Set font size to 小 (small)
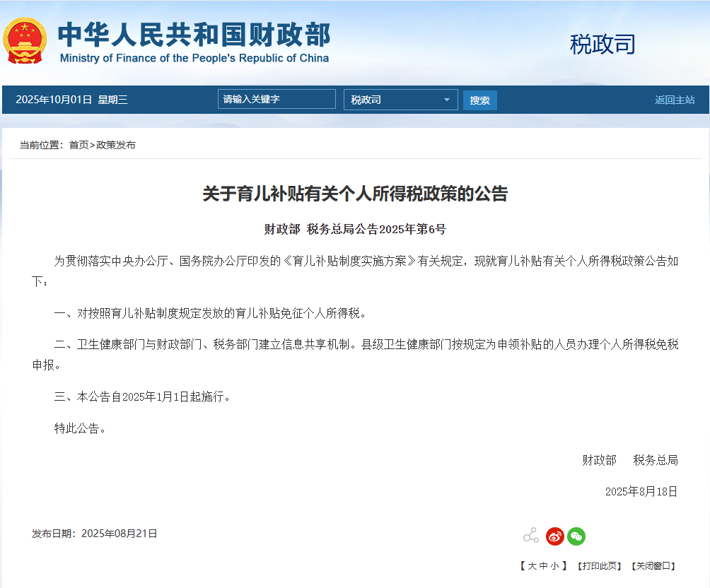The image size is (710, 588). point(554,566)
